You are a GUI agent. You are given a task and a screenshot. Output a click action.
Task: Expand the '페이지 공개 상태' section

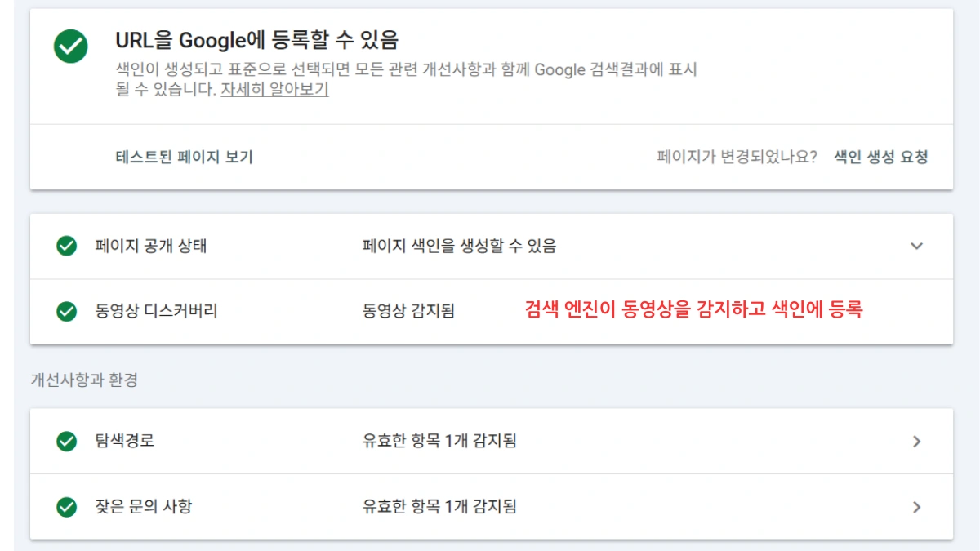(916, 247)
